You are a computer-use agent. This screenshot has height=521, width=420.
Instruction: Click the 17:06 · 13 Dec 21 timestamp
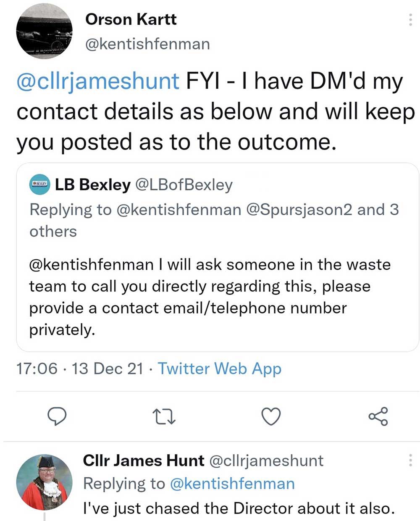point(80,368)
